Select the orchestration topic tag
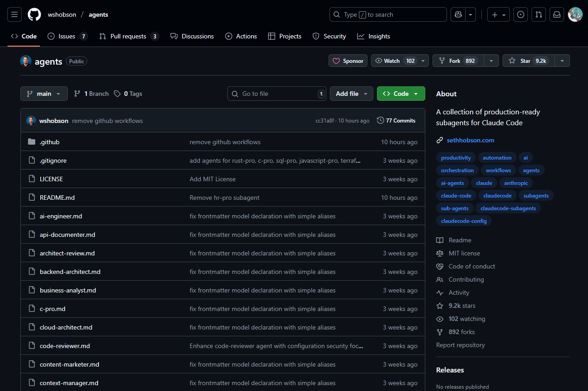This screenshot has width=588, height=391. pyautogui.click(x=457, y=170)
